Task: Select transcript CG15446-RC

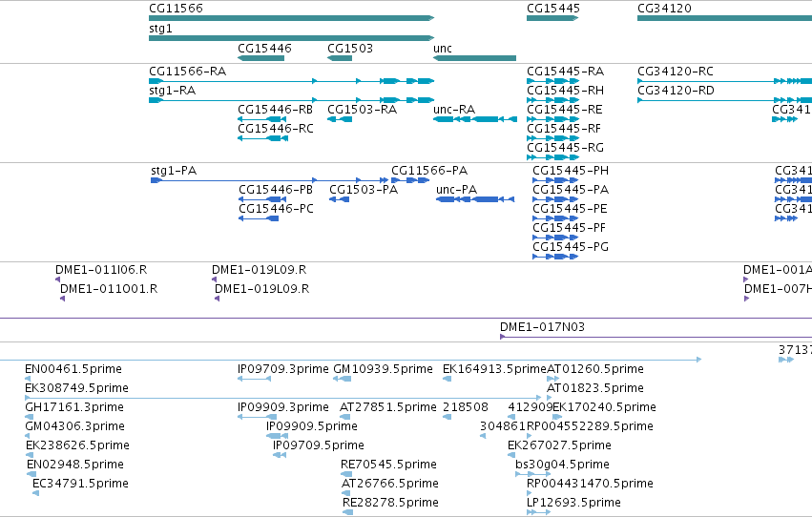Action: click(276, 129)
